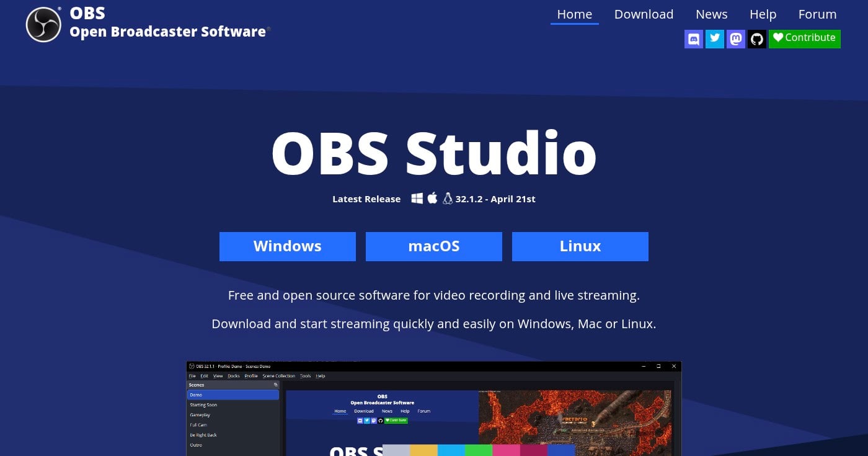Screen dimensions: 868x456
Task: Click the Windows logo beside Latest Release
Action: [x=417, y=198]
